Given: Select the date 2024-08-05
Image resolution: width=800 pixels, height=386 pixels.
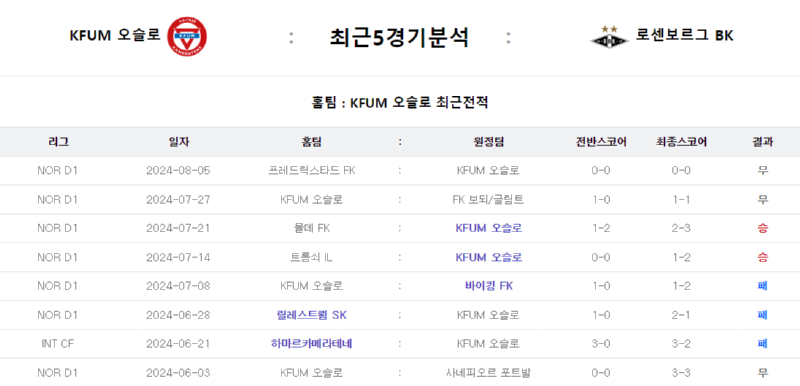Looking at the screenshot, I should 178,171.
